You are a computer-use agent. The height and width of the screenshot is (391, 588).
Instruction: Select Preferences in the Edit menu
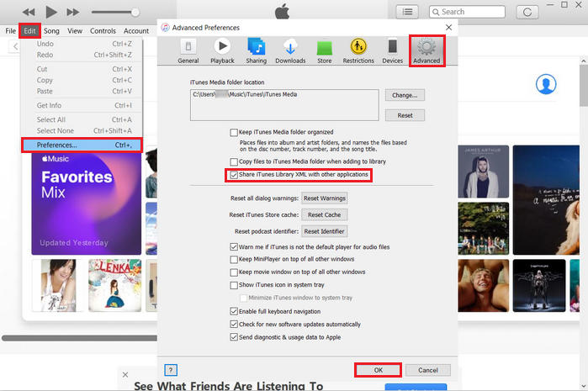click(82, 145)
